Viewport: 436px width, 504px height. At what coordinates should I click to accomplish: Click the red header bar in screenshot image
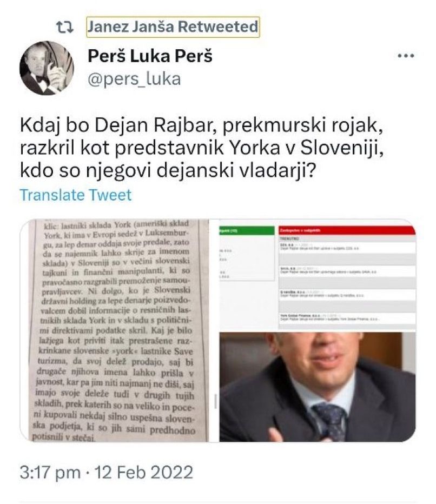coord(347,230)
